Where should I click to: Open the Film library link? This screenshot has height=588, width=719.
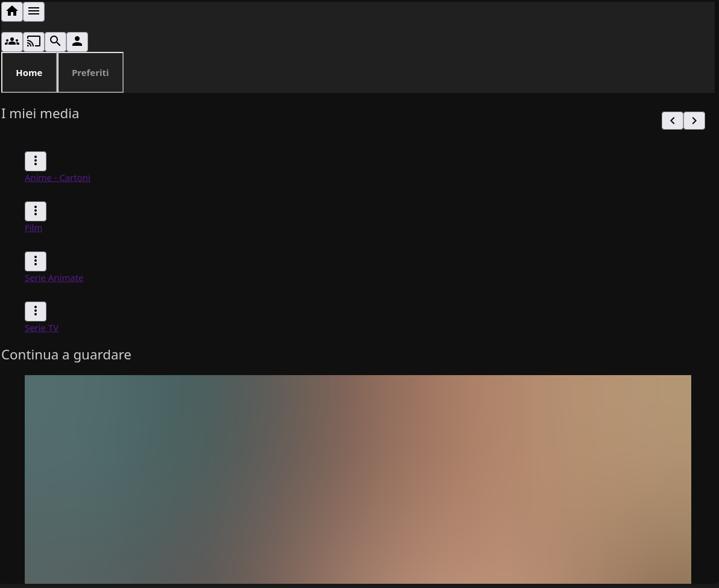click(33, 228)
